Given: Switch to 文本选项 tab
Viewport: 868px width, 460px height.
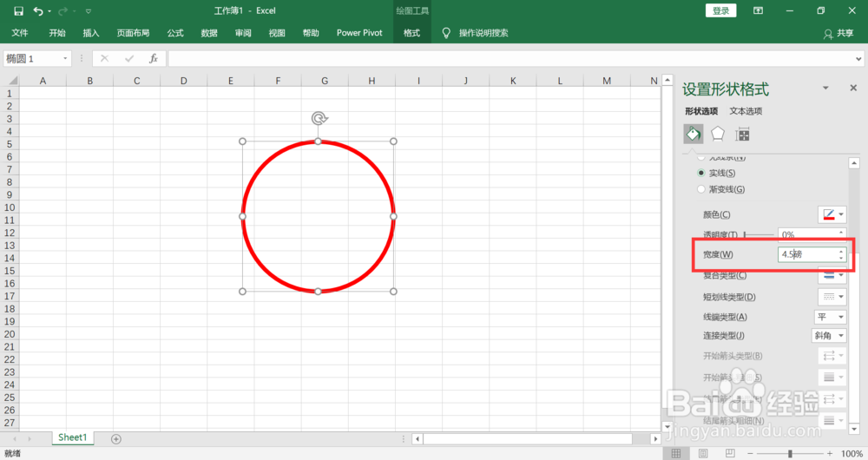Looking at the screenshot, I should (746, 111).
